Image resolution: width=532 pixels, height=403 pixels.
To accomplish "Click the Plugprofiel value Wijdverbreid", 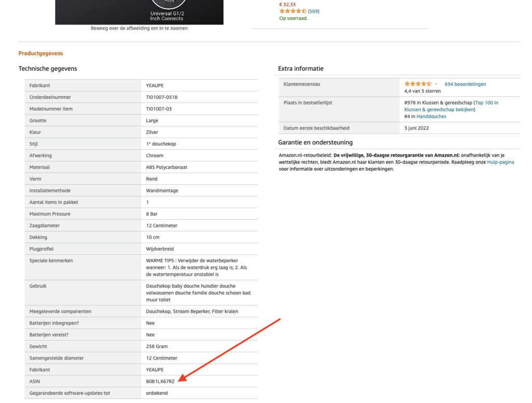I will (x=160, y=249).
